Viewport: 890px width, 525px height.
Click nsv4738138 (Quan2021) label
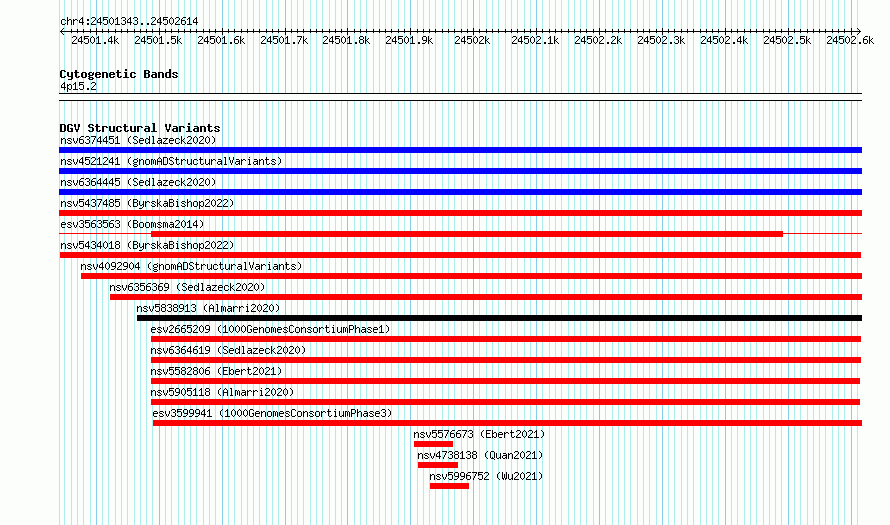pos(480,455)
